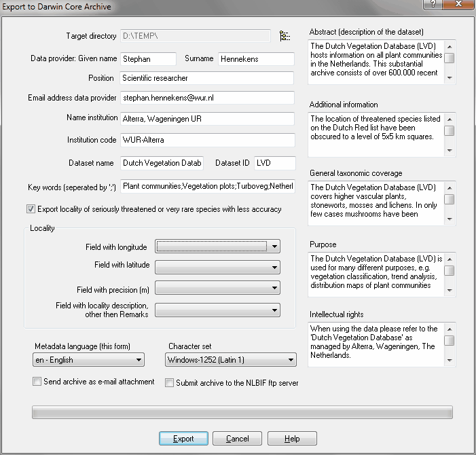476x455 pixels.
Task: Click the title bar help question mark
Action: pos(431,6)
